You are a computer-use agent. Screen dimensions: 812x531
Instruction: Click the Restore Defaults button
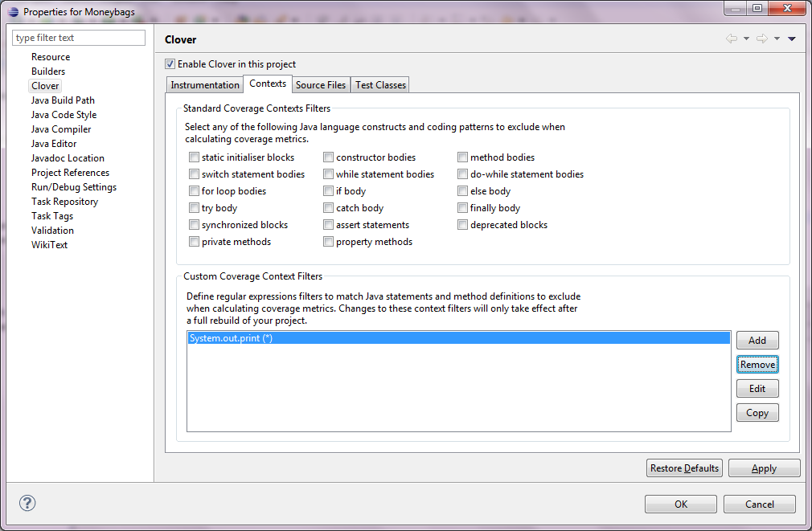coord(684,468)
